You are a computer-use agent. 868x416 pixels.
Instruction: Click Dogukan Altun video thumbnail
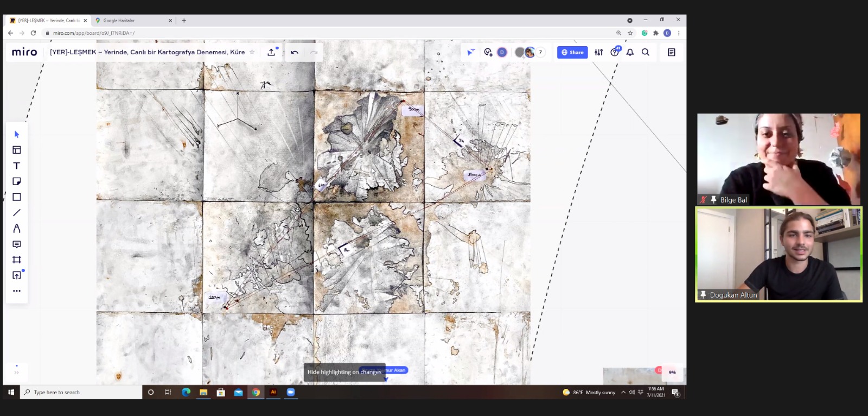pos(778,254)
